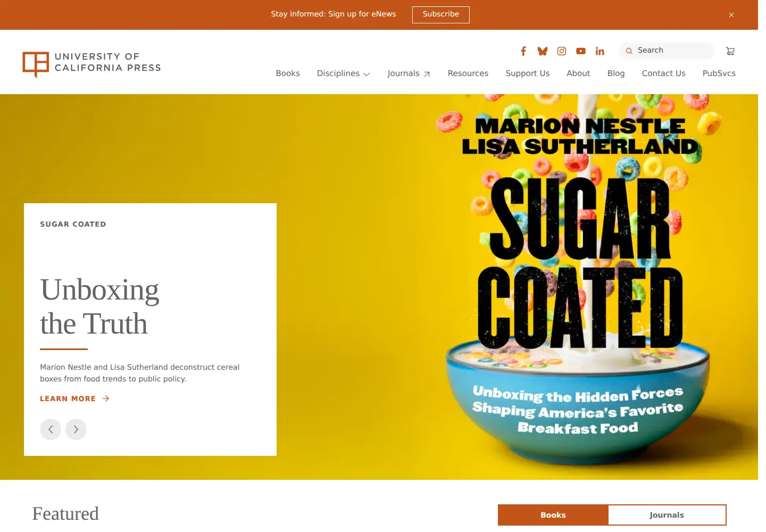766x532 pixels.
Task: Click the arrow beside Learn More
Action: pyautogui.click(x=106, y=398)
